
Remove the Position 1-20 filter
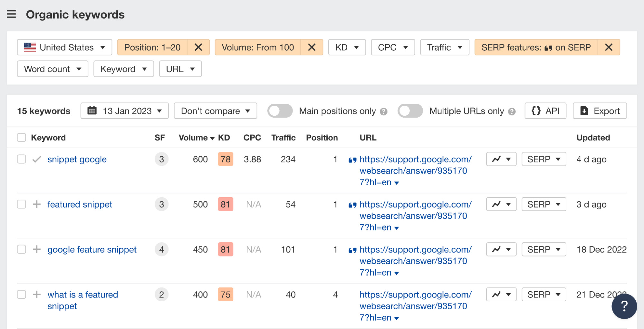click(x=198, y=47)
